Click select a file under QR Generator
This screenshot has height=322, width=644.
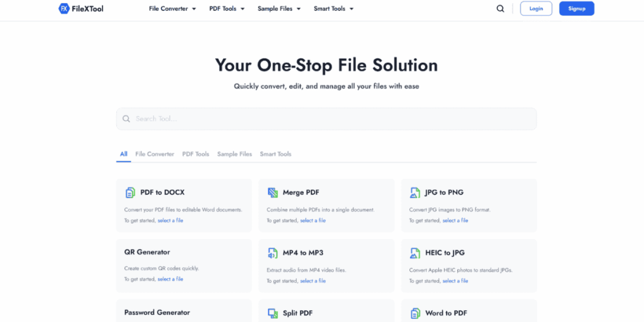[170, 279]
